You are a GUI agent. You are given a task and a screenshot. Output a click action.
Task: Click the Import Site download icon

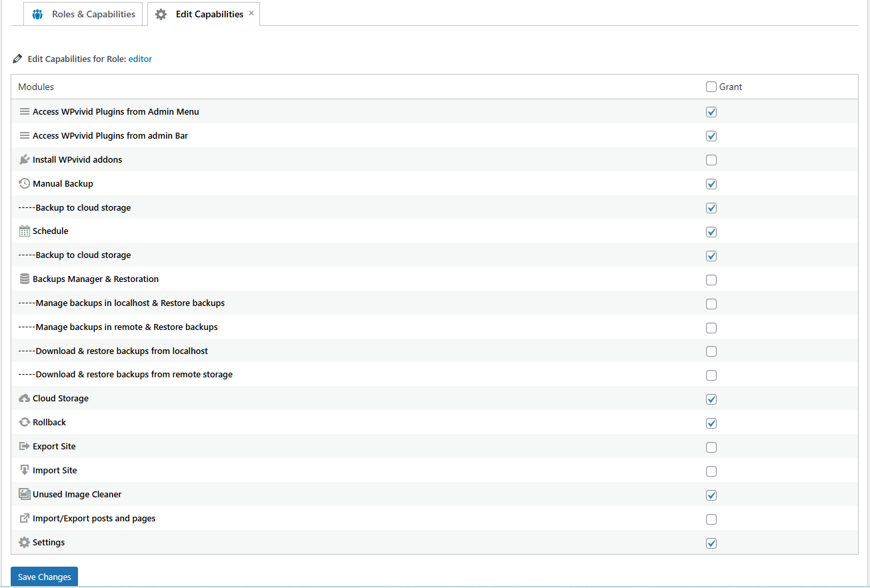(25, 471)
